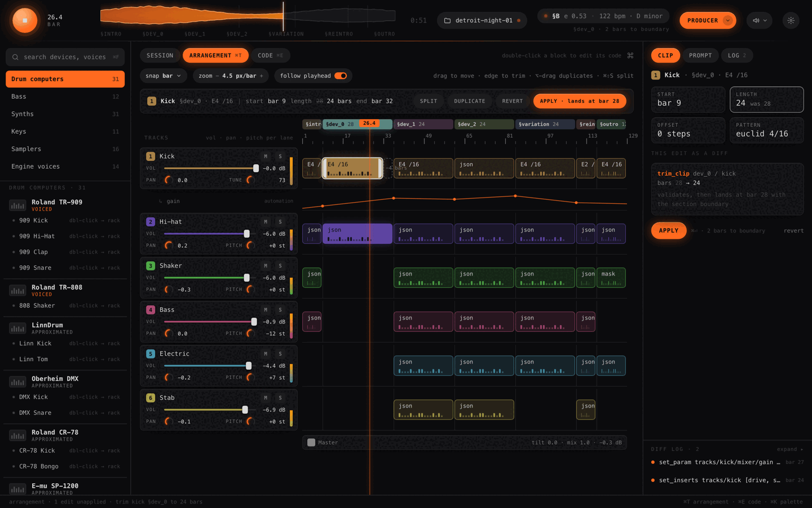Focus the search devices, voices field
The width and height of the screenshot is (812, 508).
pyautogui.click(x=65, y=57)
